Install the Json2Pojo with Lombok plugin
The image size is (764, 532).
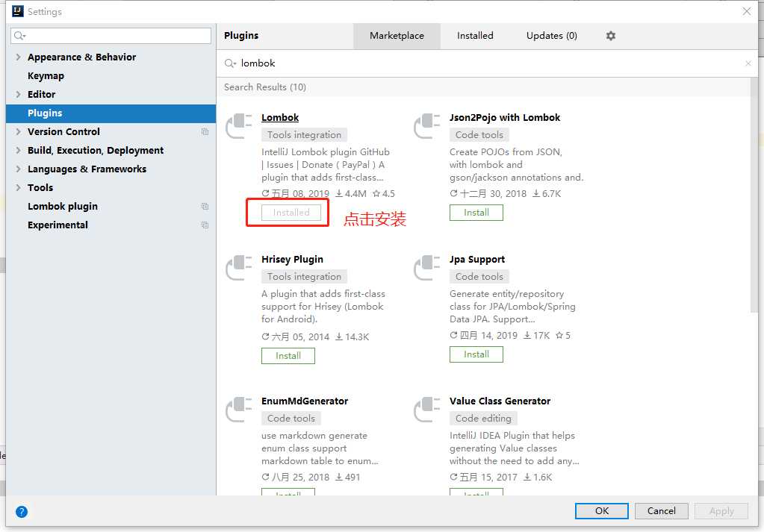coord(476,213)
